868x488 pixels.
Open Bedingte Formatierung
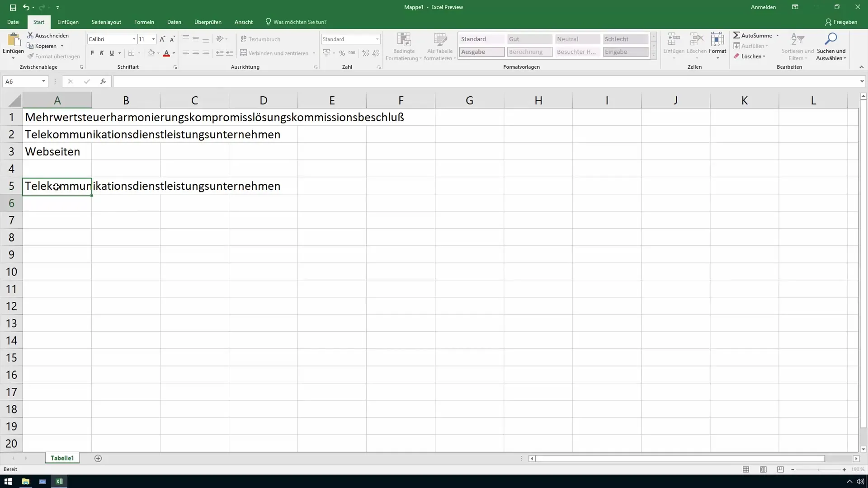tap(404, 47)
